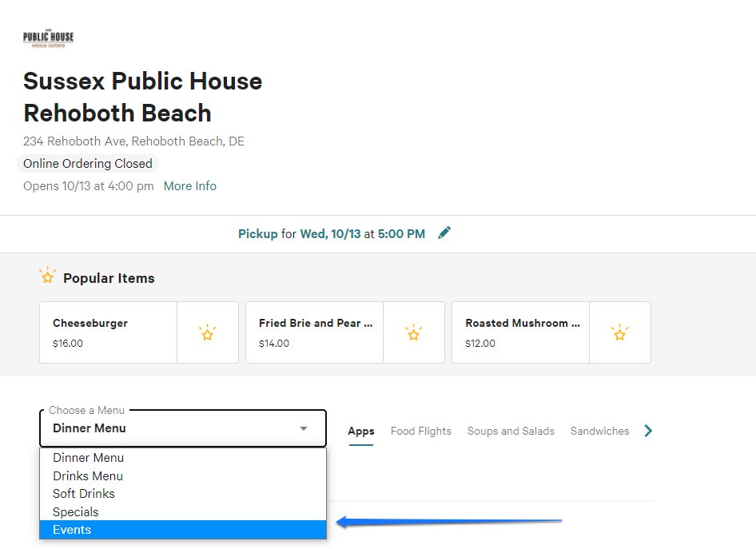Click the Popular Items star icon

(x=48, y=276)
